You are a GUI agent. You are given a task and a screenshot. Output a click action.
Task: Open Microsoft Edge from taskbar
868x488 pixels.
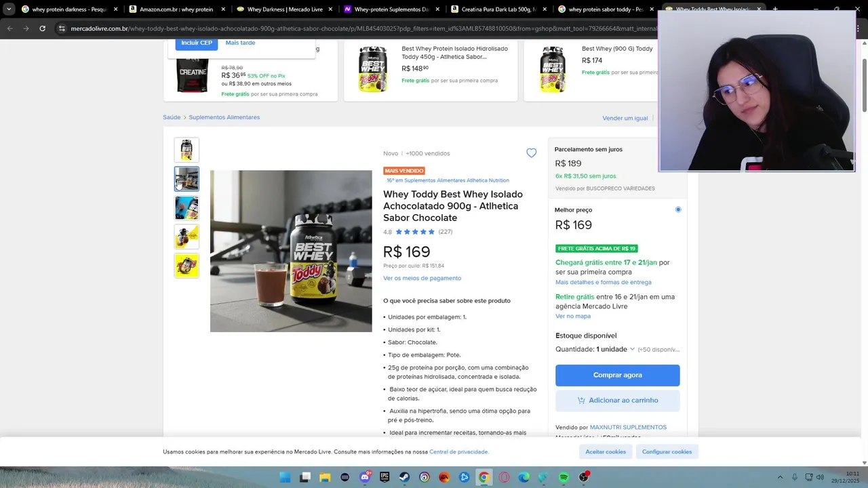click(x=524, y=477)
